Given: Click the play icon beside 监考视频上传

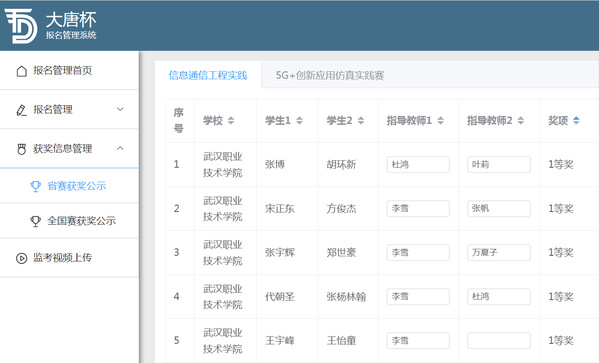Looking at the screenshot, I should click(21, 258).
